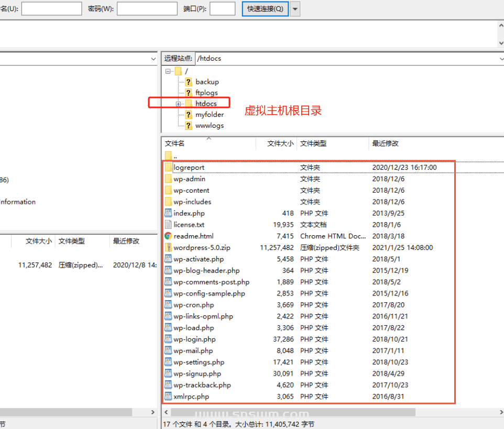Click the license.txt text document icon
Image resolution: width=504 pixels, height=429 pixels.
pos(169,224)
